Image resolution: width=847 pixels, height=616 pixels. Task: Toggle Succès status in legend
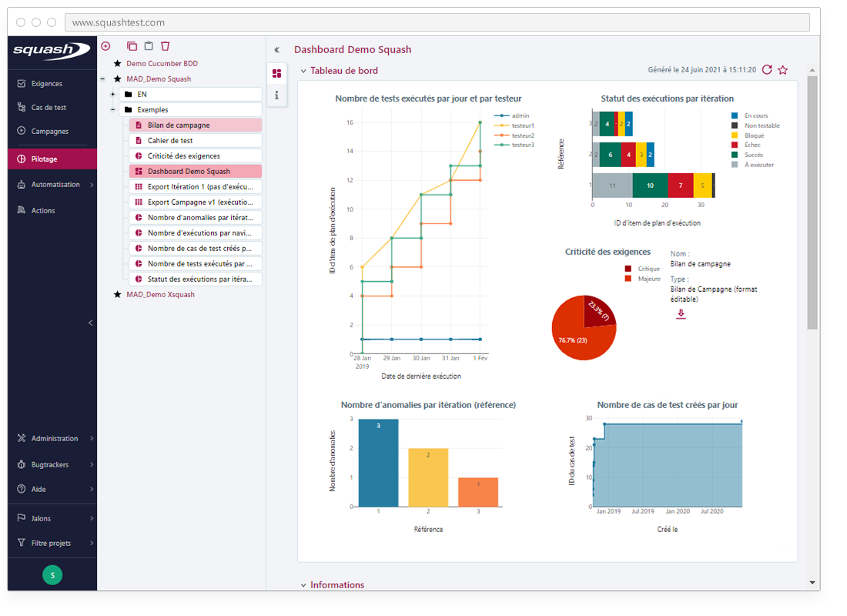pyautogui.click(x=747, y=156)
